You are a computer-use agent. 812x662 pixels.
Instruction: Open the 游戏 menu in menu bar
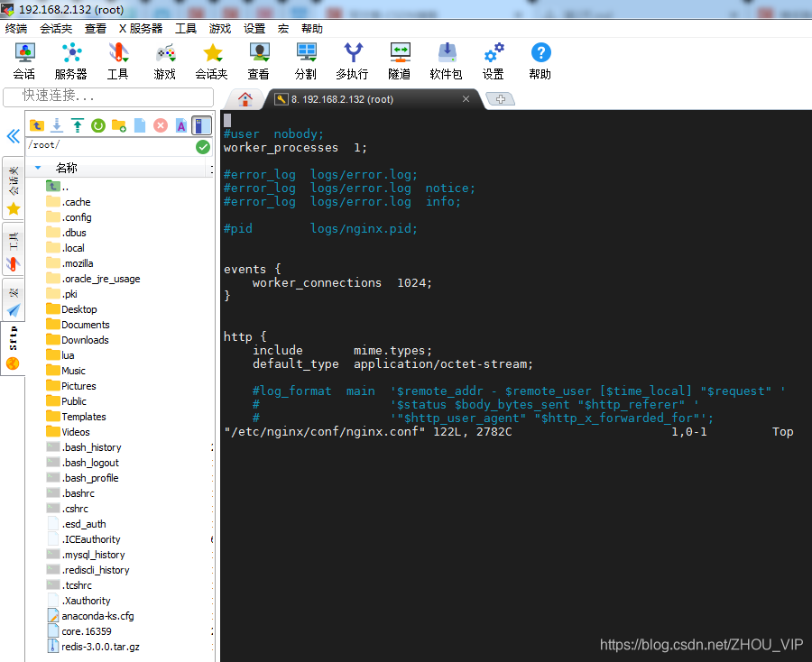[x=220, y=29]
